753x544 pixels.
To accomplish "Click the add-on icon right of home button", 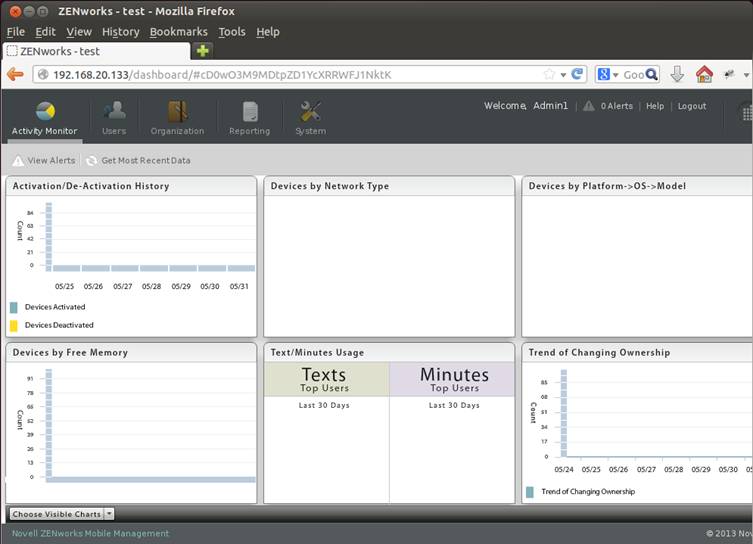I will tap(729, 74).
